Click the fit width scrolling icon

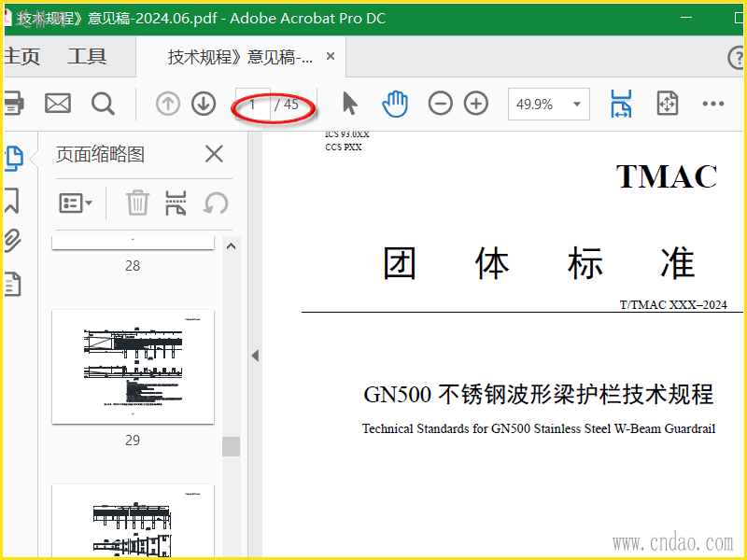[621, 104]
